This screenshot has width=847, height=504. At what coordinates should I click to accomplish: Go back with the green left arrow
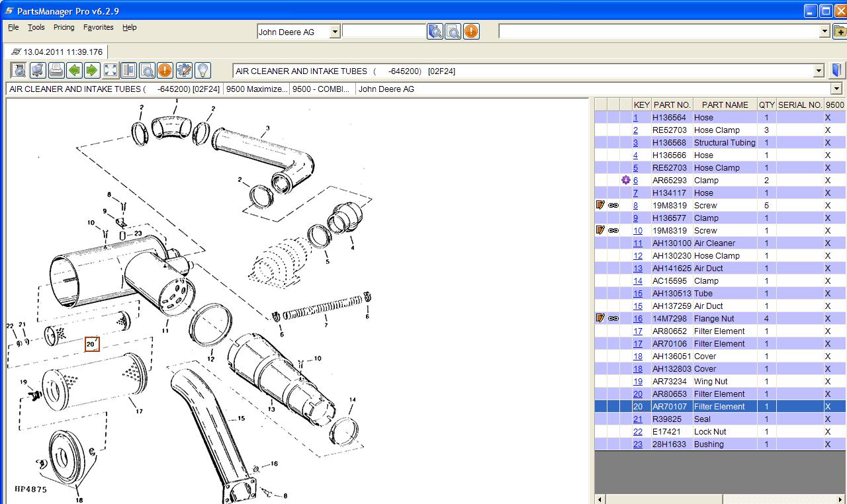pyautogui.click(x=74, y=70)
